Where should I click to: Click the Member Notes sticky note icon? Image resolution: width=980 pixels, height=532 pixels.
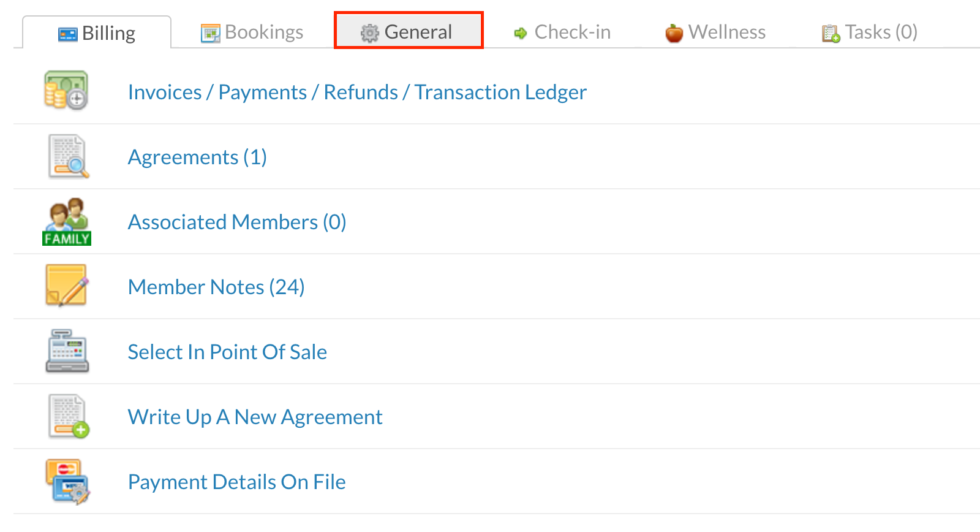[x=66, y=286]
